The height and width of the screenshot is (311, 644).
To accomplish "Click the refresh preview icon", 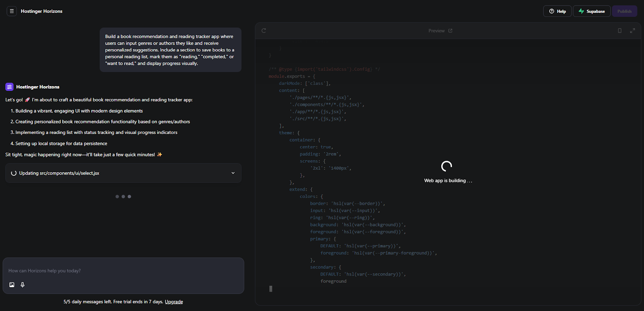I will [264, 31].
